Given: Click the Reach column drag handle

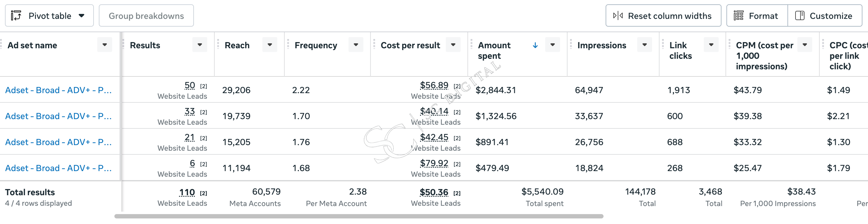Looking at the screenshot, I should coord(218,44).
